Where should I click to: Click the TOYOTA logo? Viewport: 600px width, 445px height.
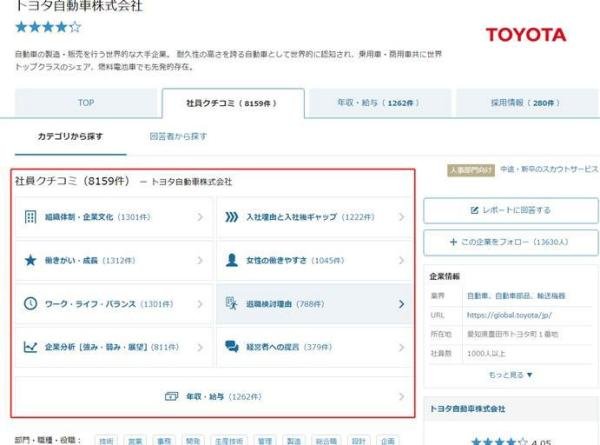526,35
